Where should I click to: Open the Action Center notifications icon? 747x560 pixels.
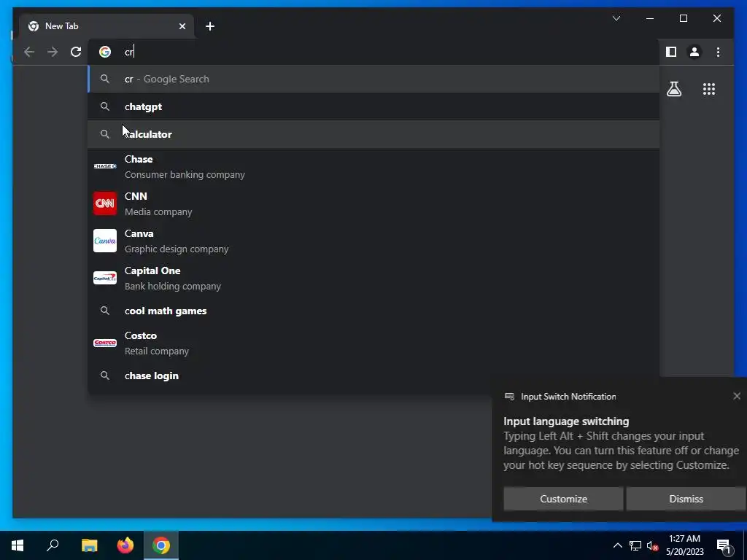[724, 546]
